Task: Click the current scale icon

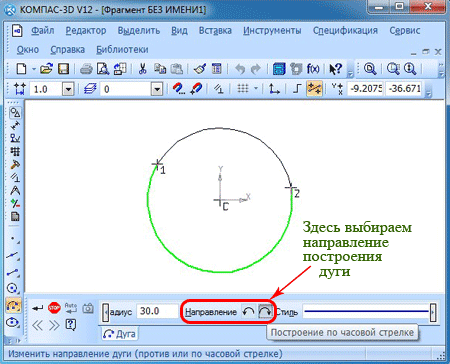Action: [x=19, y=89]
